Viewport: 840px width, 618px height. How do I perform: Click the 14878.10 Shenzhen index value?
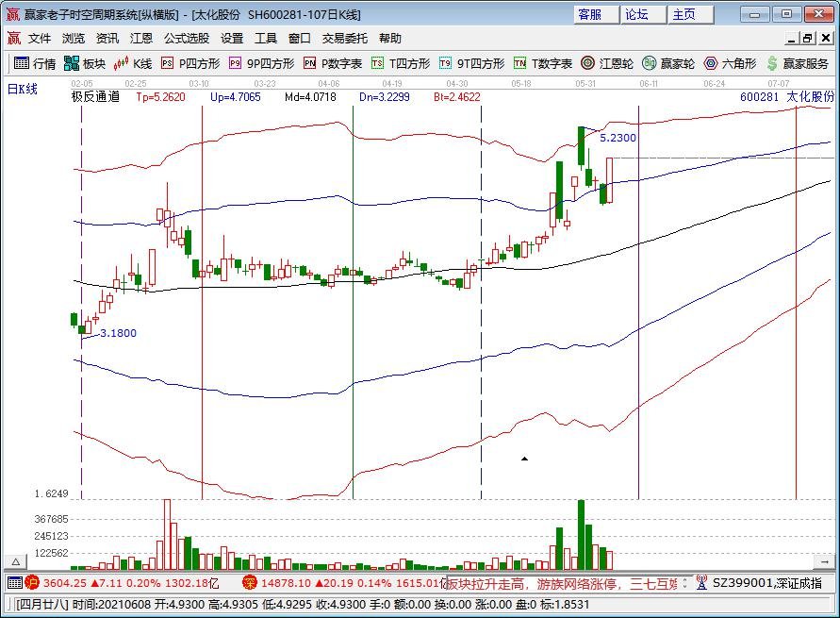[286, 583]
